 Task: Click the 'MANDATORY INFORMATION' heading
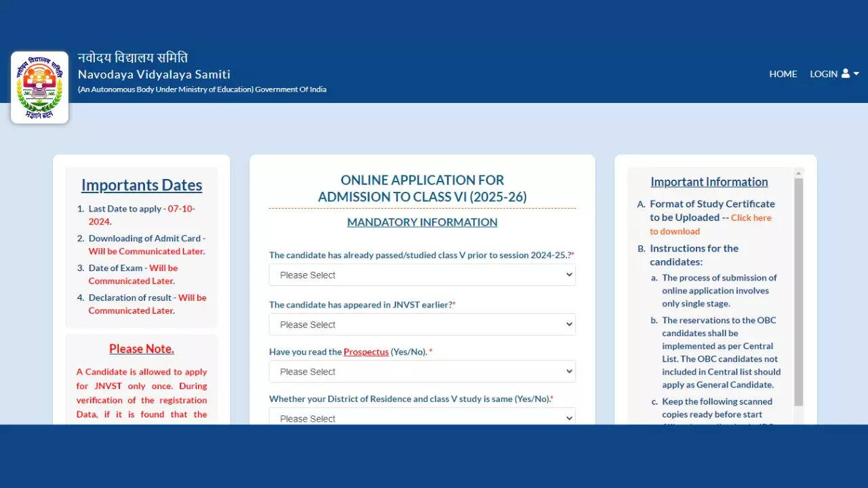[422, 222]
